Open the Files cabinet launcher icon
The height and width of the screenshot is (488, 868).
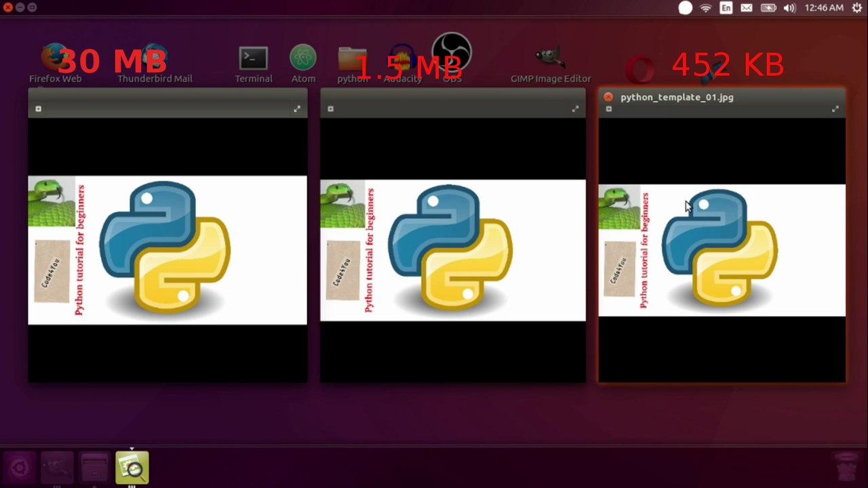(x=94, y=467)
